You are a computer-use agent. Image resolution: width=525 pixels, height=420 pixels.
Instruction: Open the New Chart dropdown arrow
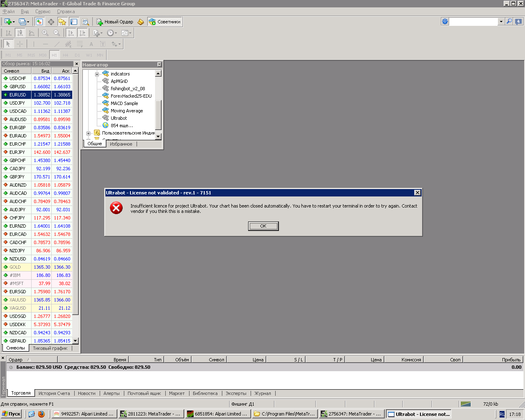(14, 22)
